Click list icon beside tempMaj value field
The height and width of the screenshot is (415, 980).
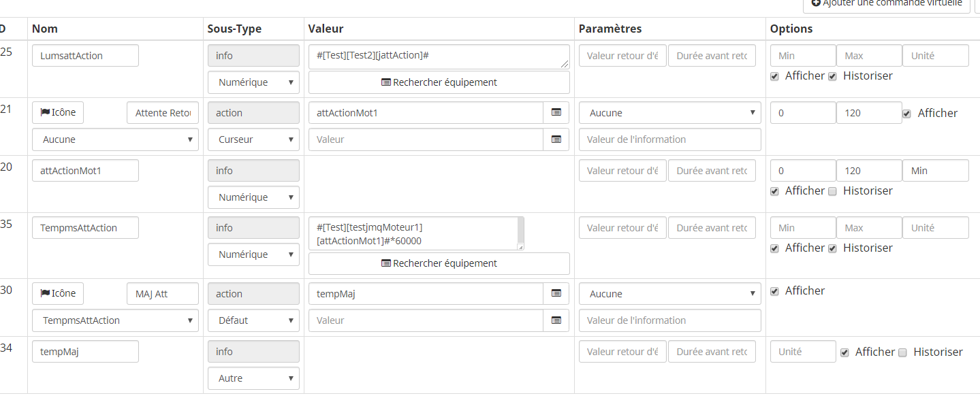[556, 294]
